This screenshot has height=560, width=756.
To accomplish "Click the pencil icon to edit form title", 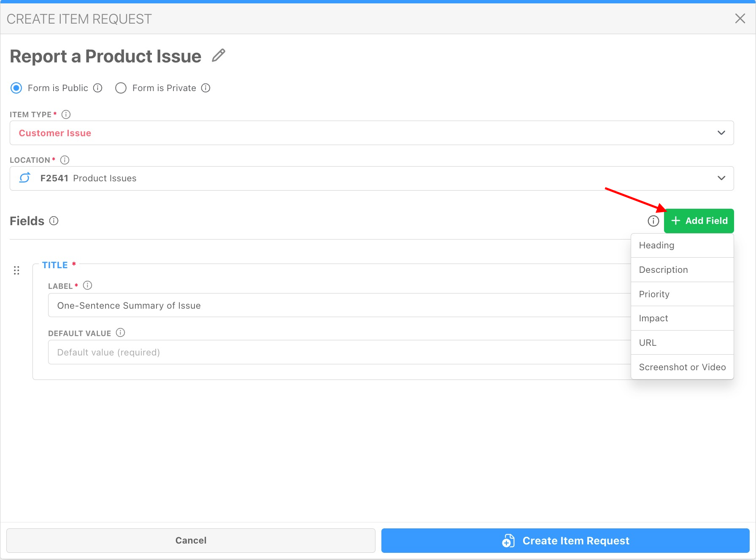I will (218, 56).
